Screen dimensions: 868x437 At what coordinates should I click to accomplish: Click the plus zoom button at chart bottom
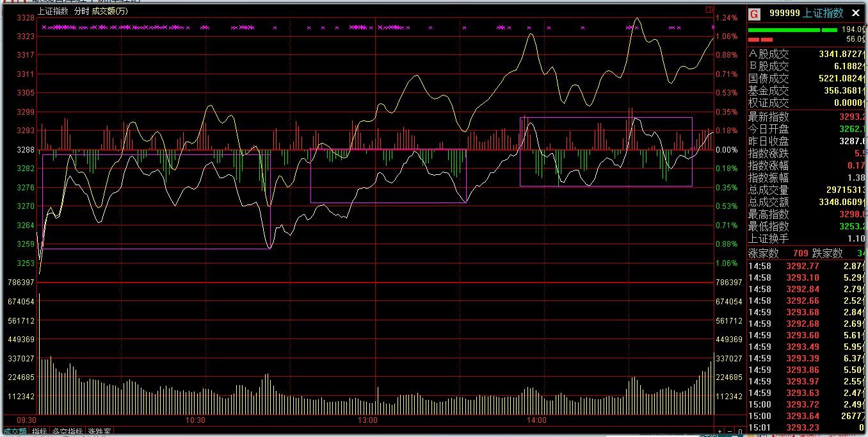tap(720, 432)
